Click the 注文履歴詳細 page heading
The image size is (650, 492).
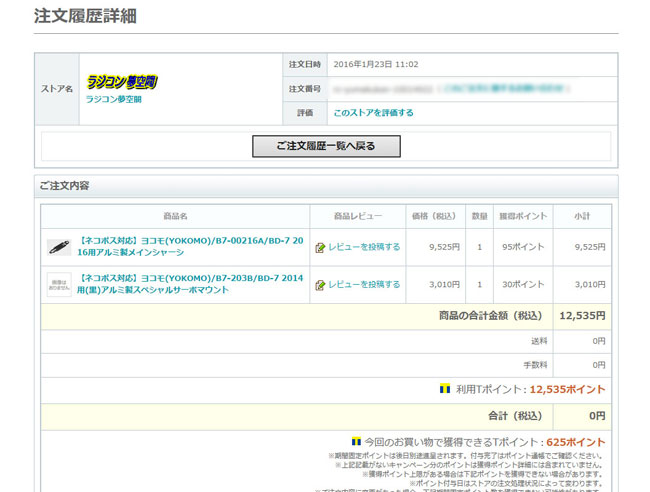tap(85, 16)
